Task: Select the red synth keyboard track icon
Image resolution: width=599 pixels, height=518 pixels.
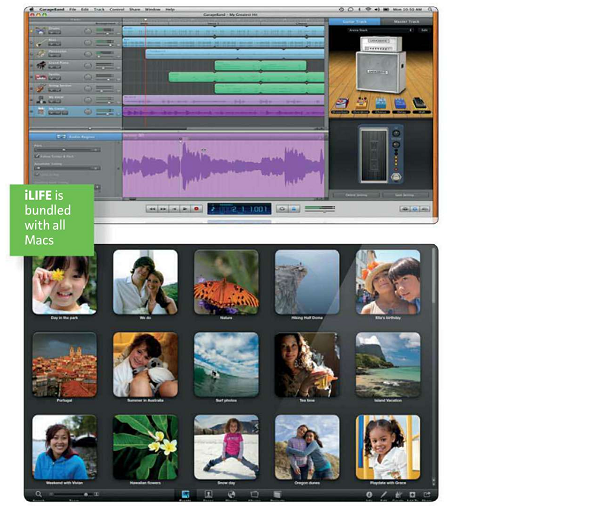Action: coord(40,77)
